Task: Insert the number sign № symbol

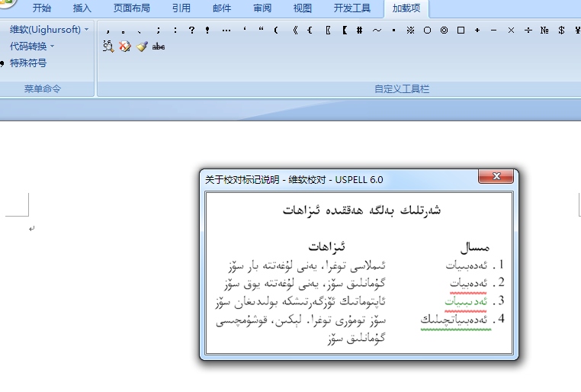Action: (544, 31)
